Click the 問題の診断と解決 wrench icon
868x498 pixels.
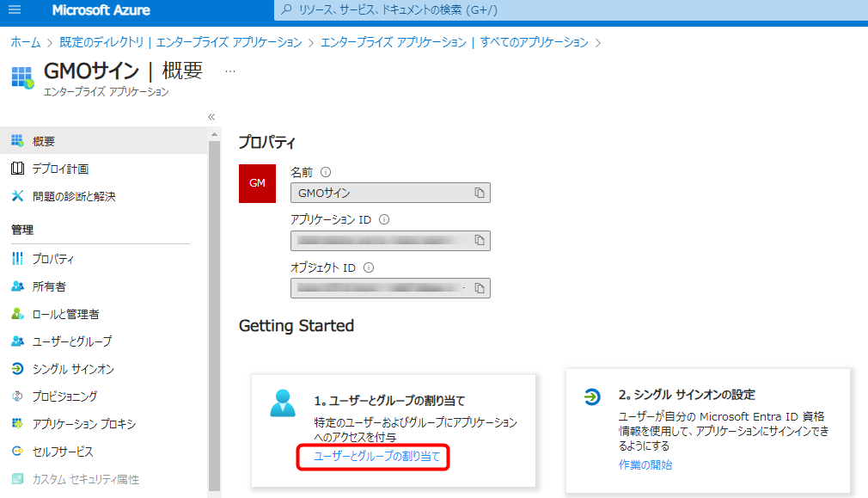[18, 196]
